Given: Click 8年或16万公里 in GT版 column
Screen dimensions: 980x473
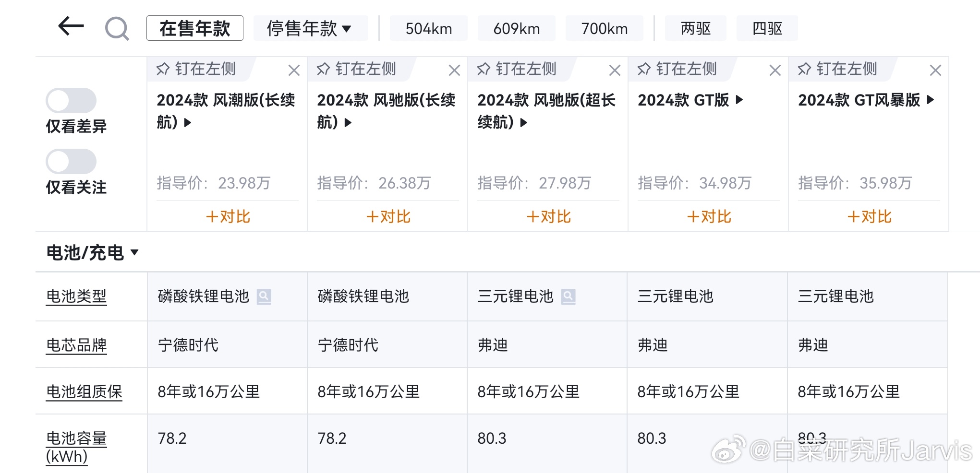Looking at the screenshot, I should click(x=689, y=391).
